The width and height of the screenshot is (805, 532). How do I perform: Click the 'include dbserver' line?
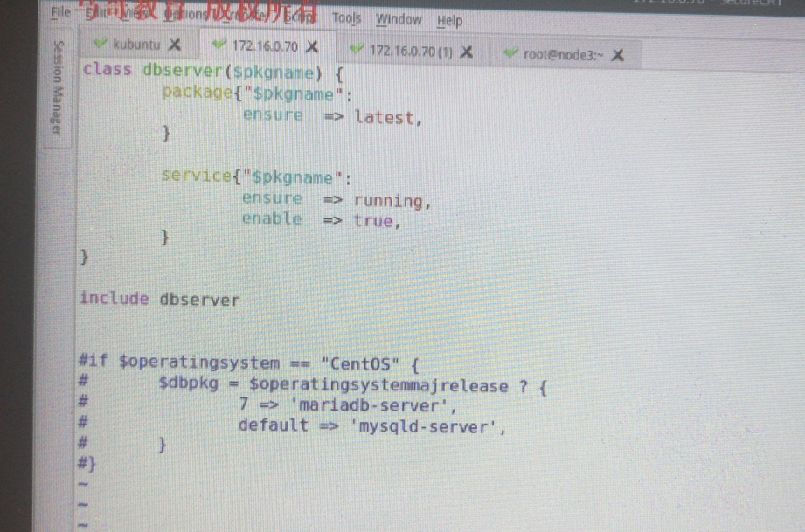click(160, 299)
